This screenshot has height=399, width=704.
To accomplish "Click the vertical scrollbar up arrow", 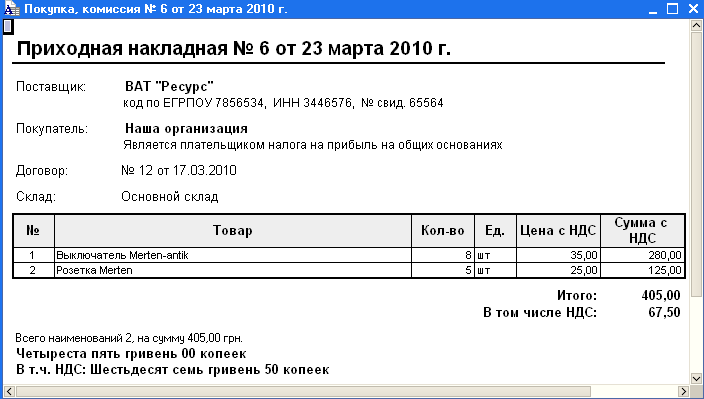I will click(x=696, y=25).
